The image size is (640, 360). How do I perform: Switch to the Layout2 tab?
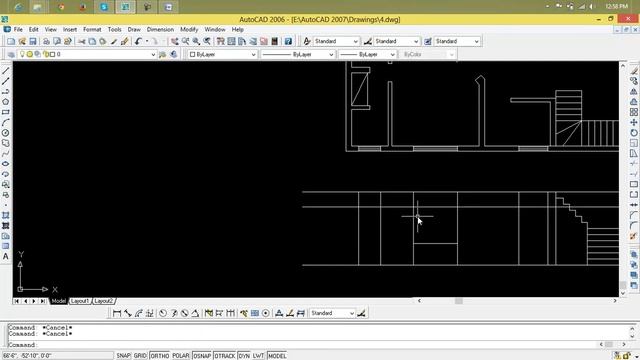pos(104,301)
